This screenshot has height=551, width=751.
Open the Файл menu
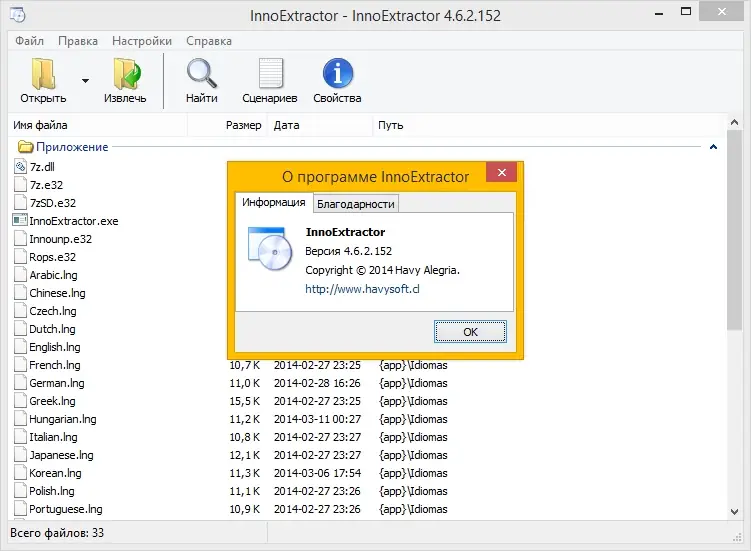(x=30, y=41)
